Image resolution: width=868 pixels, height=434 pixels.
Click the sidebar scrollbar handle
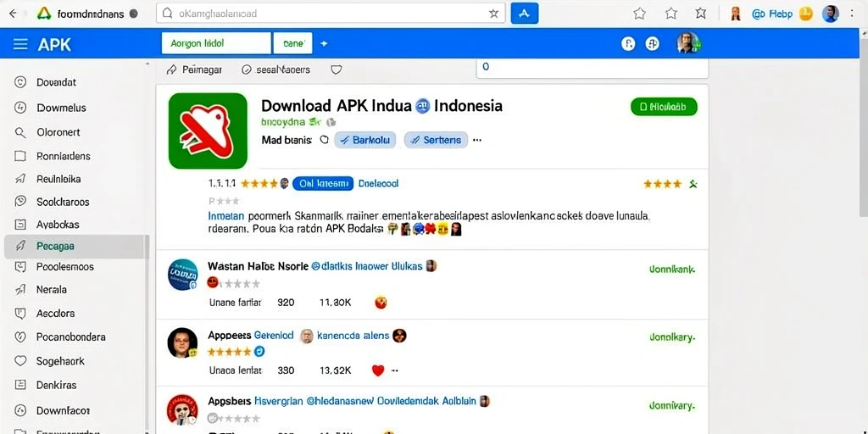pos(147,247)
